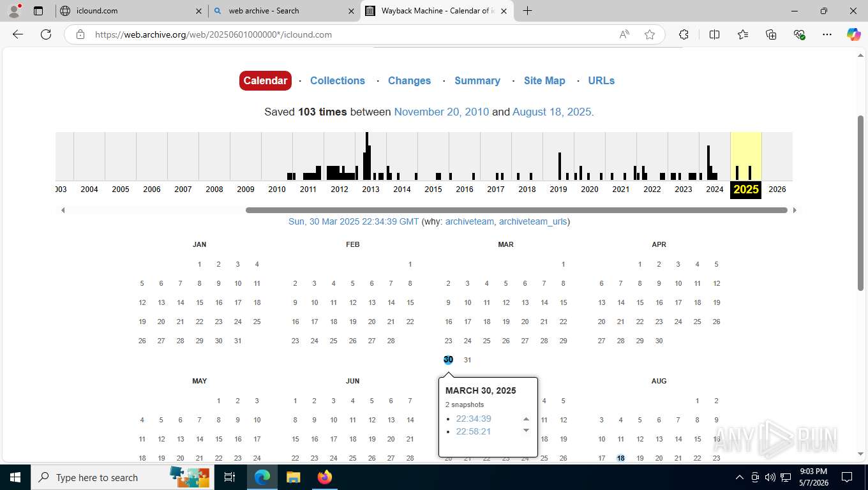The height and width of the screenshot is (490, 868).
Task: Open Copilot sidebar icon
Action: 854,34
